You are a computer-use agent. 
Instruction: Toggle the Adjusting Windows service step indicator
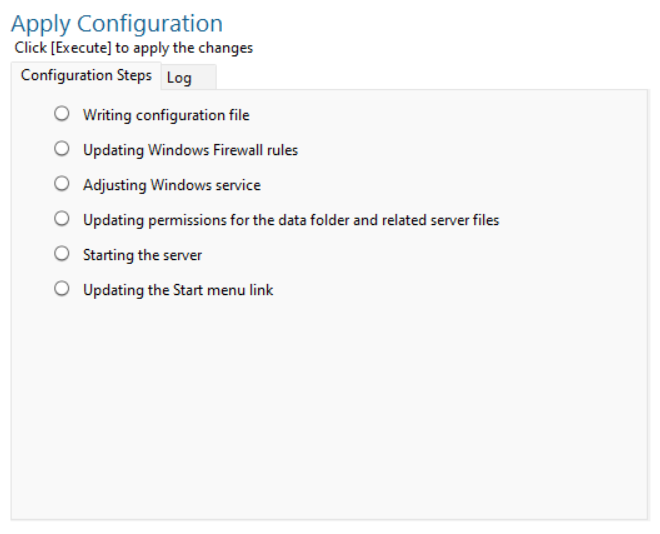pos(62,184)
